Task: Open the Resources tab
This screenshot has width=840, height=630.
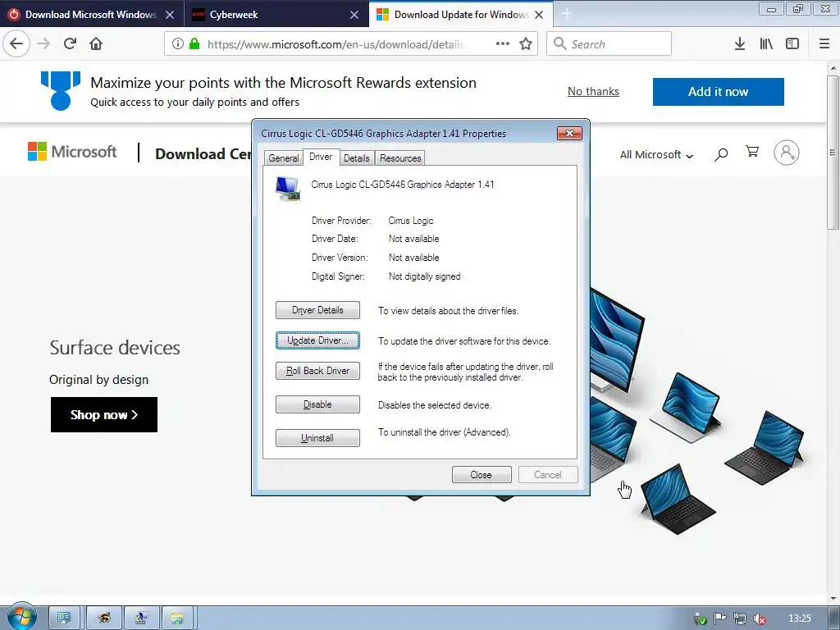Action: [400, 158]
